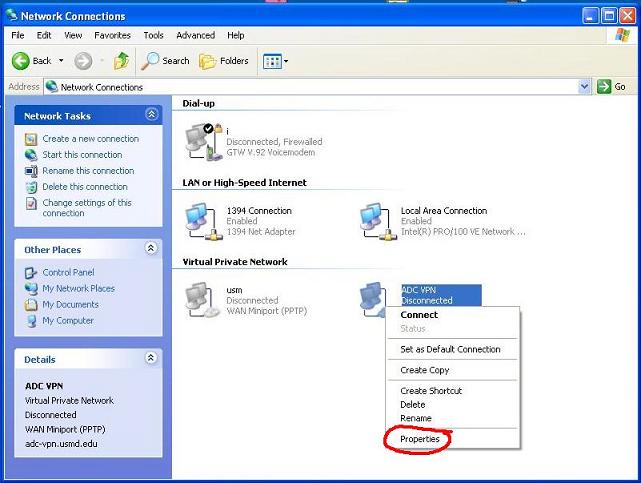Click the Change settings icon
This screenshot has width=641, height=483.
[31, 203]
